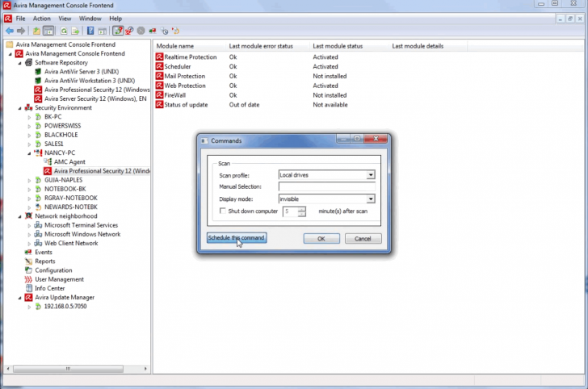Open the View menu

tap(65, 19)
